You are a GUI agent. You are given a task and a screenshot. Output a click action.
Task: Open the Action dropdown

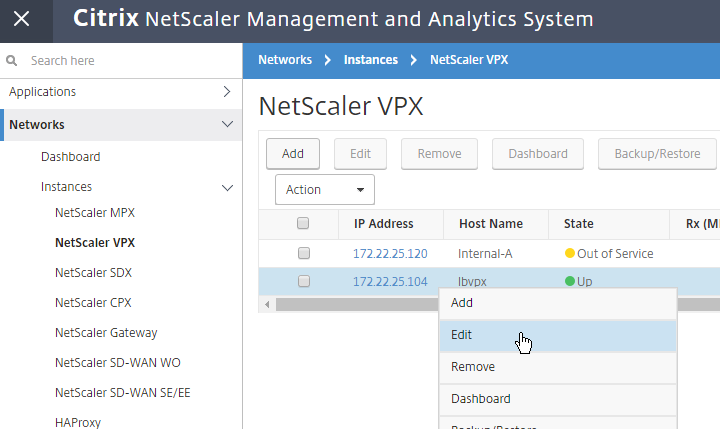[x=325, y=190]
